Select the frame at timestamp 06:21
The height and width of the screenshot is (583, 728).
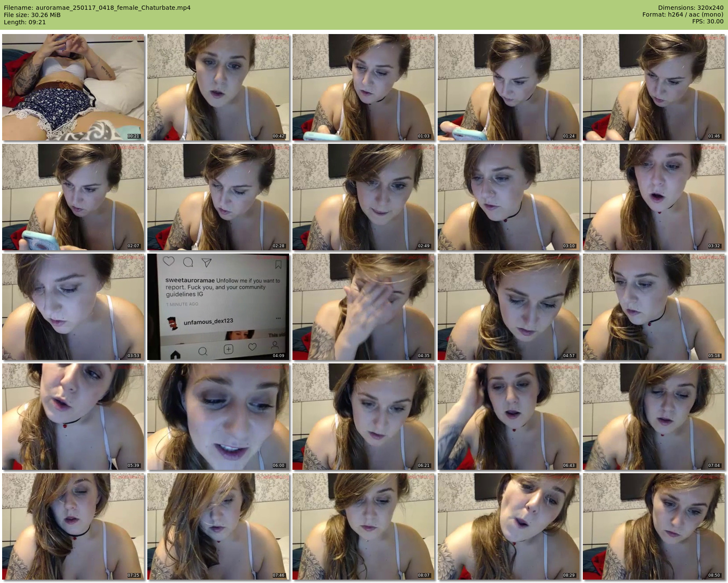click(x=364, y=417)
